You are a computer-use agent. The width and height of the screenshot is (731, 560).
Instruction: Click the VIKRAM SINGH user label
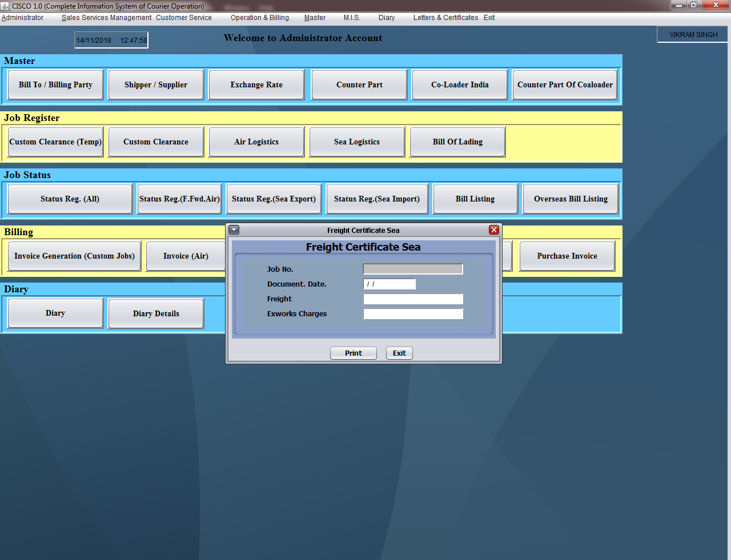click(x=693, y=35)
